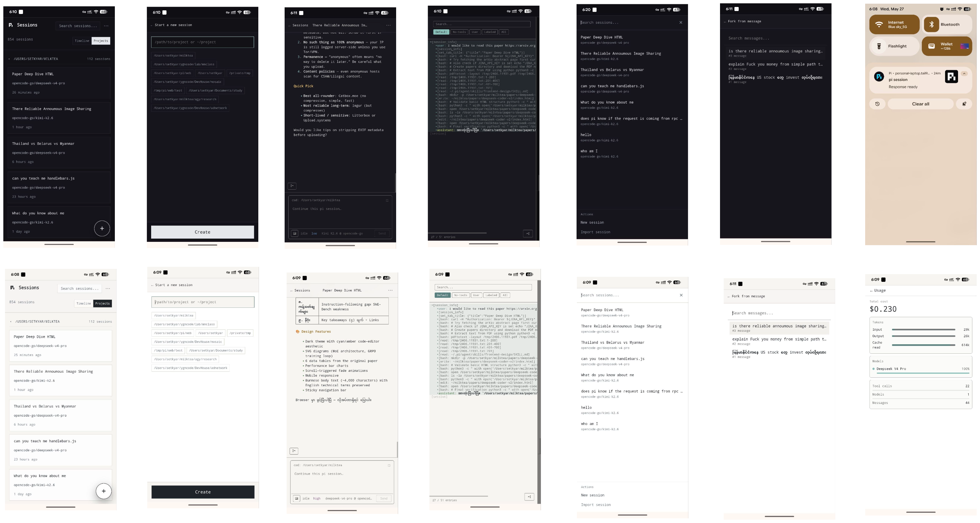Switch to Timeline tab on dark Sessions screen
This screenshot has width=980, height=523.
[x=82, y=41]
